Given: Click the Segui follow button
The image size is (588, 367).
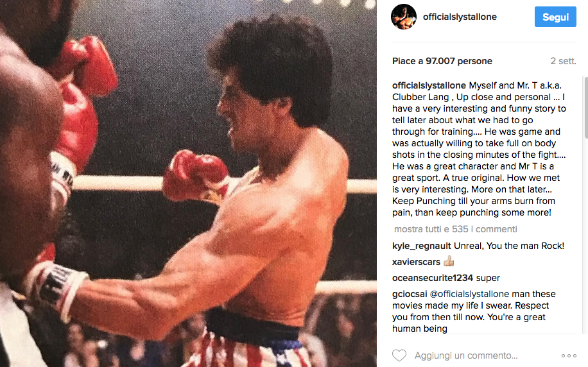Looking at the screenshot, I should (x=555, y=17).
